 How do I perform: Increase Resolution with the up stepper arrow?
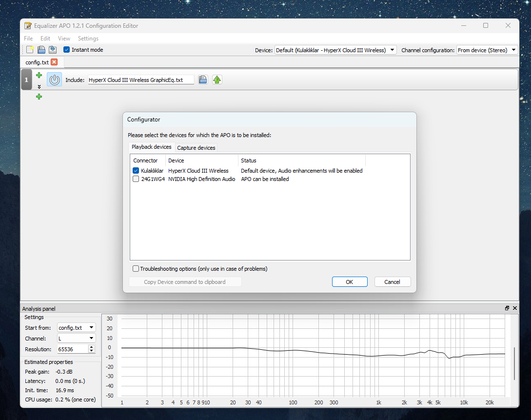coord(92,347)
